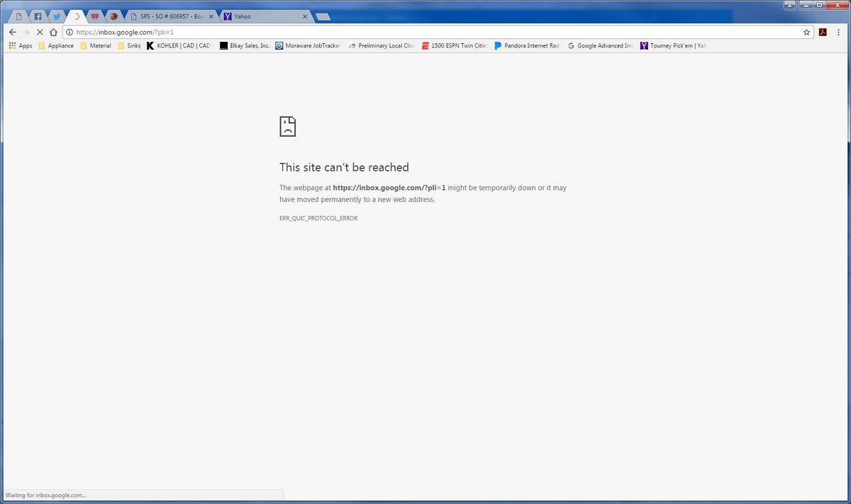851x504 pixels.
Task: Open the Google Advanced Image bookmark
Action: (601, 45)
